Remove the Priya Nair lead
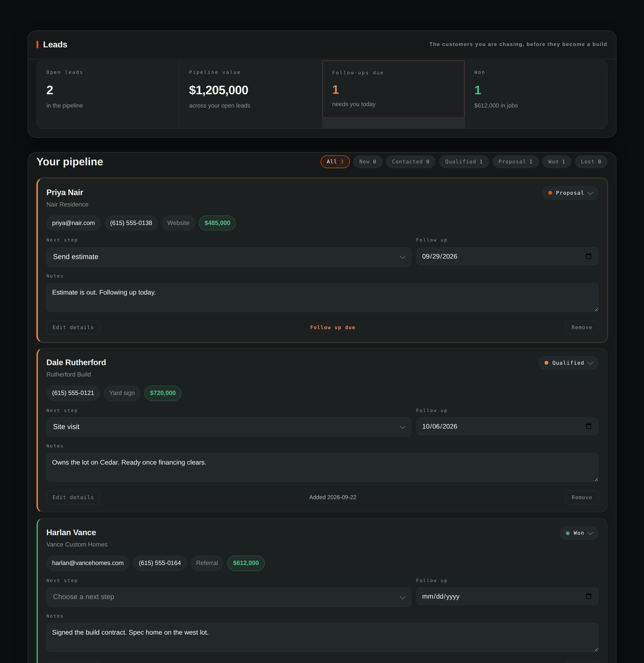The width and height of the screenshot is (644, 663). tap(582, 327)
